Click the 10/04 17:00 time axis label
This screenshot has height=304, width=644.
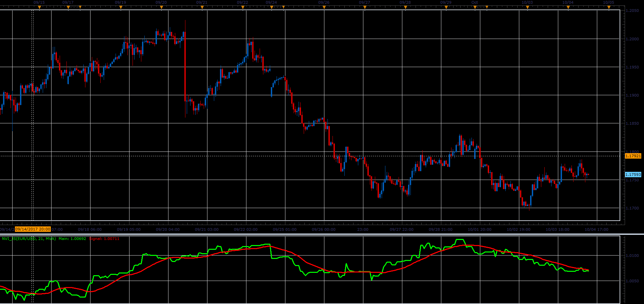point(597,229)
